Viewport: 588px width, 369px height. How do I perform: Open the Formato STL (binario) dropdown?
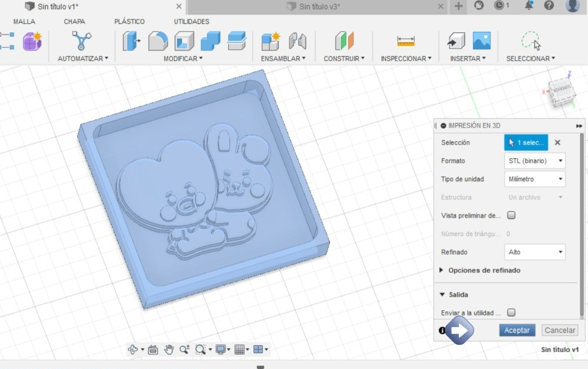pyautogui.click(x=535, y=160)
